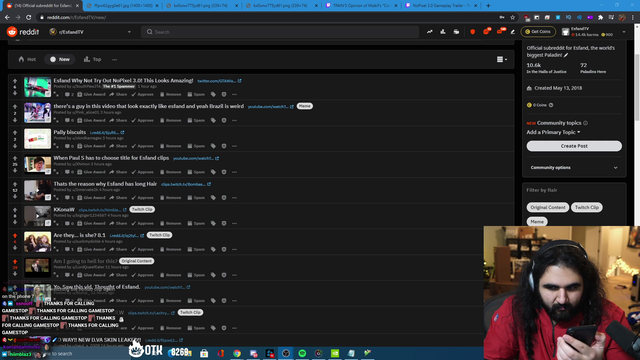Open the All feed chart icon
Image resolution: width=640 pixels, height=360 pixels.
[443, 32]
